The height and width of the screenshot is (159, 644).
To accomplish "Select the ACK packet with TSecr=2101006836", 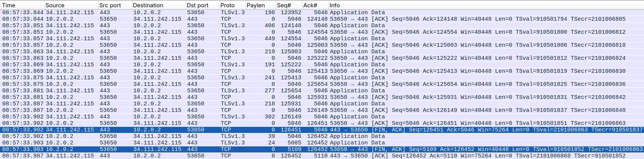I will click(322, 84).
